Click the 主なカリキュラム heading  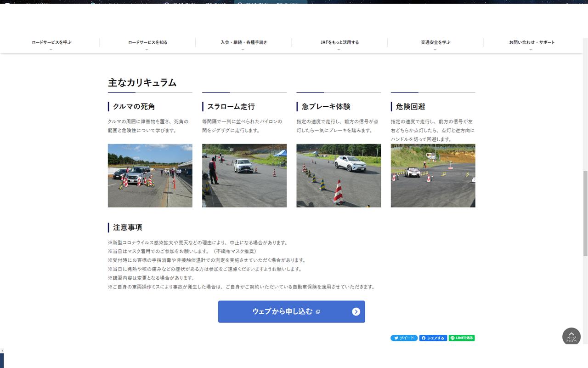coord(142,83)
